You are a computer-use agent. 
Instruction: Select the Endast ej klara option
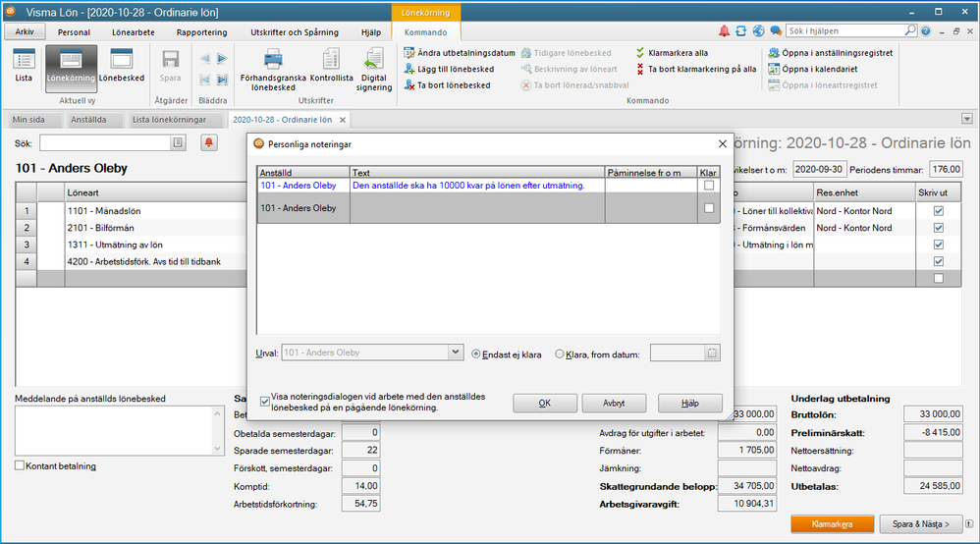[x=476, y=354]
